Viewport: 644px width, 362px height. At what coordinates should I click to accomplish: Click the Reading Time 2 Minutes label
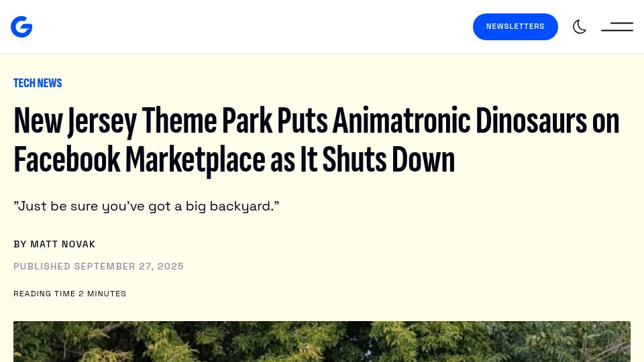(x=70, y=294)
